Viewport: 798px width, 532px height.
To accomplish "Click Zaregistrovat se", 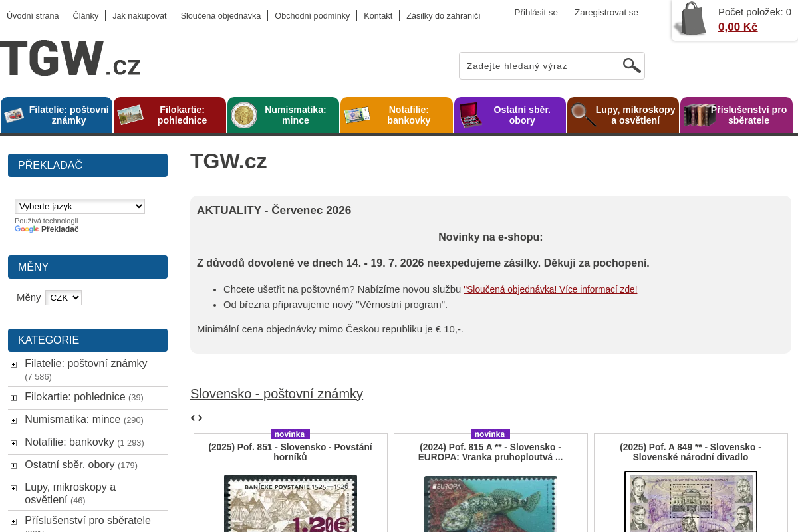I will pos(606,12).
